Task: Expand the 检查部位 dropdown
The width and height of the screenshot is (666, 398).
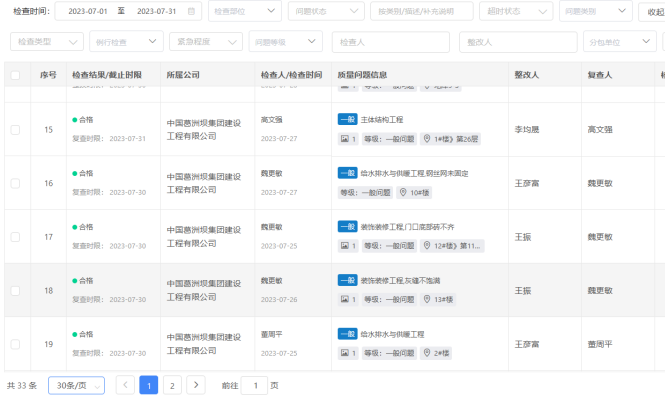Action: coord(245,11)
